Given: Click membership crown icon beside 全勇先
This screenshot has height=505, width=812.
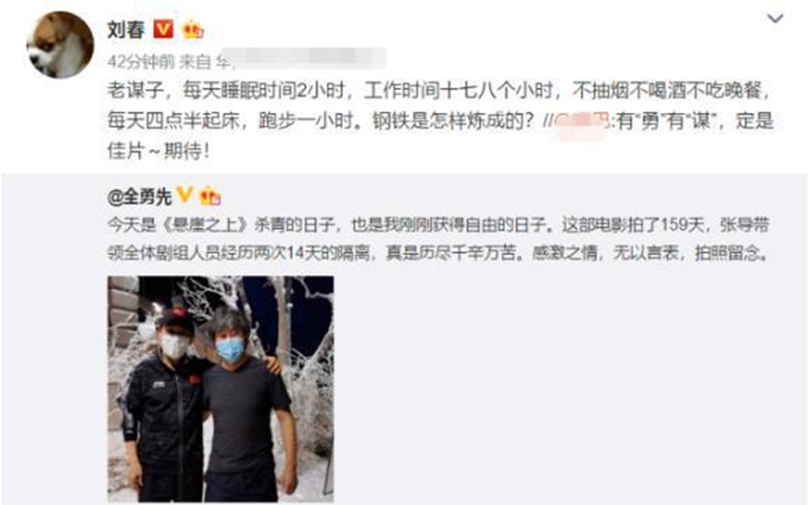Looking at the screenshot, I should point(210,196).
